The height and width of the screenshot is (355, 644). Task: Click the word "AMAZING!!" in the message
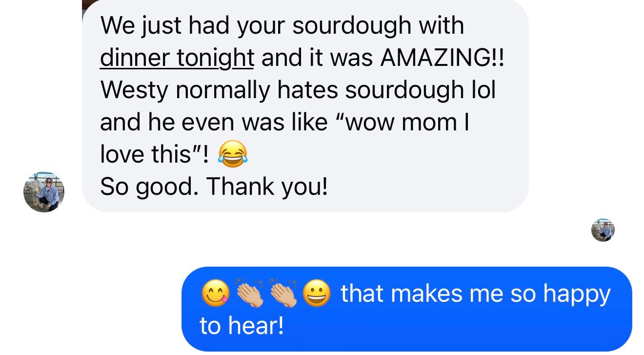click(x=442, y=58)
